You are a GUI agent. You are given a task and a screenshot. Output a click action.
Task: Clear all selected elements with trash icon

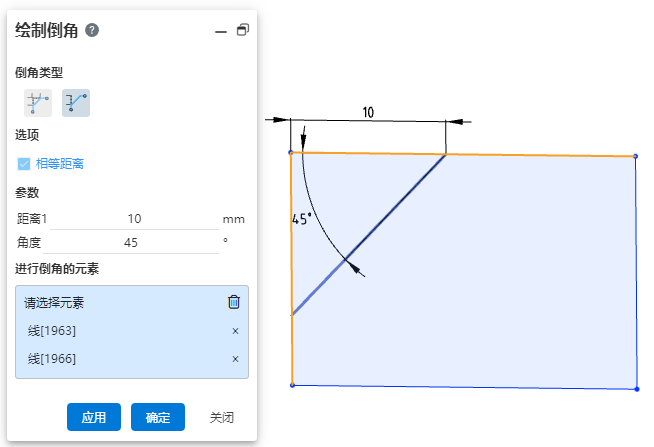coord(234,302)
